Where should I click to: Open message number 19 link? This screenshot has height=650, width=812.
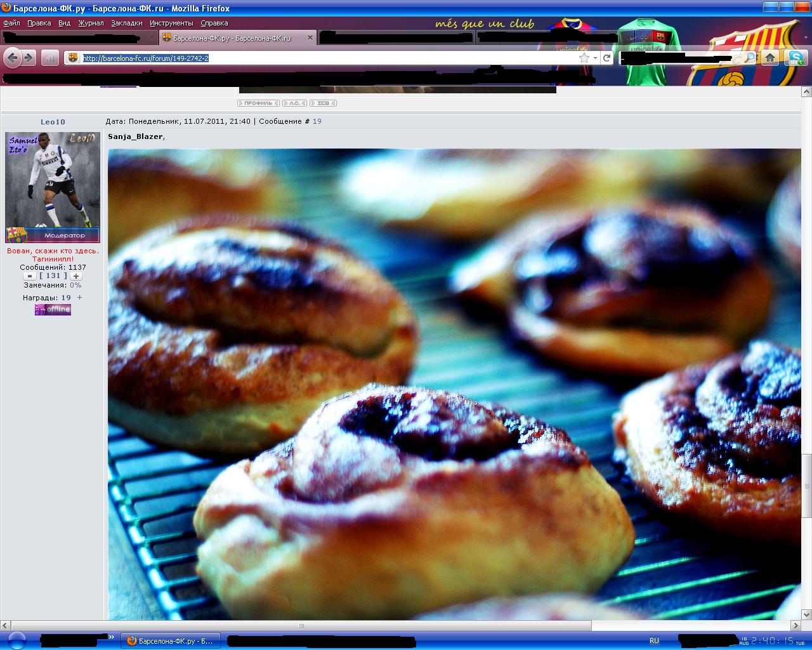tap(317, 121)
